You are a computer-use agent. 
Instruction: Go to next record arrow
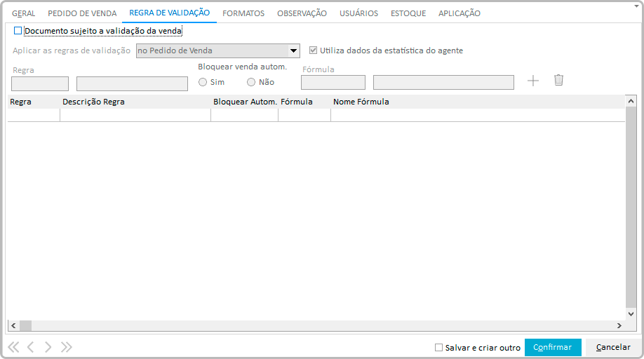point(48,347)
